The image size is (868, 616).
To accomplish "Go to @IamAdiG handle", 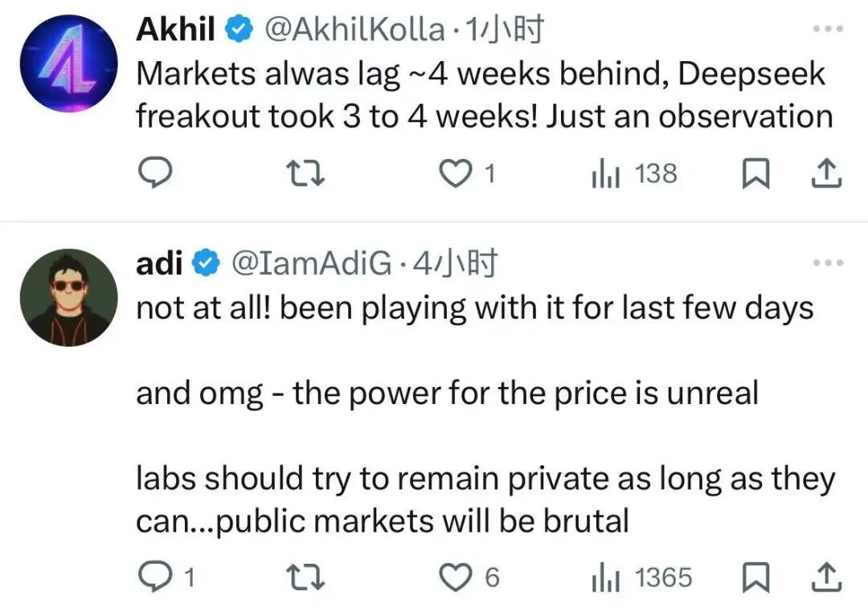I will coord(311,263).
